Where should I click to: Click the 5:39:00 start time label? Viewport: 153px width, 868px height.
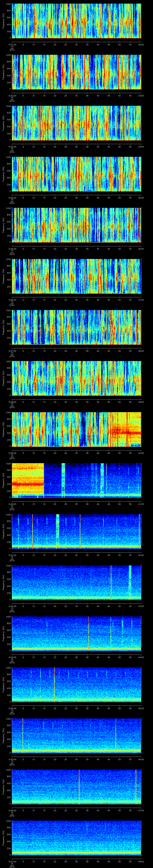pyautogui.click(x=12, y=453)
